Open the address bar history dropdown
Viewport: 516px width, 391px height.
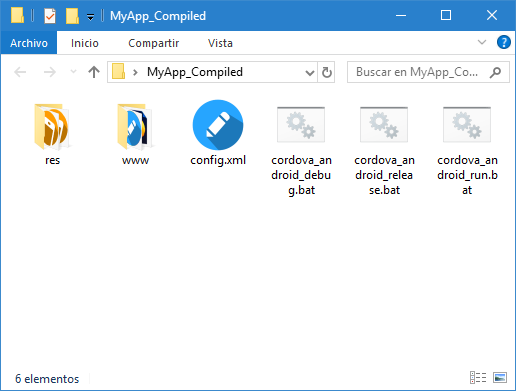point(310,72)
